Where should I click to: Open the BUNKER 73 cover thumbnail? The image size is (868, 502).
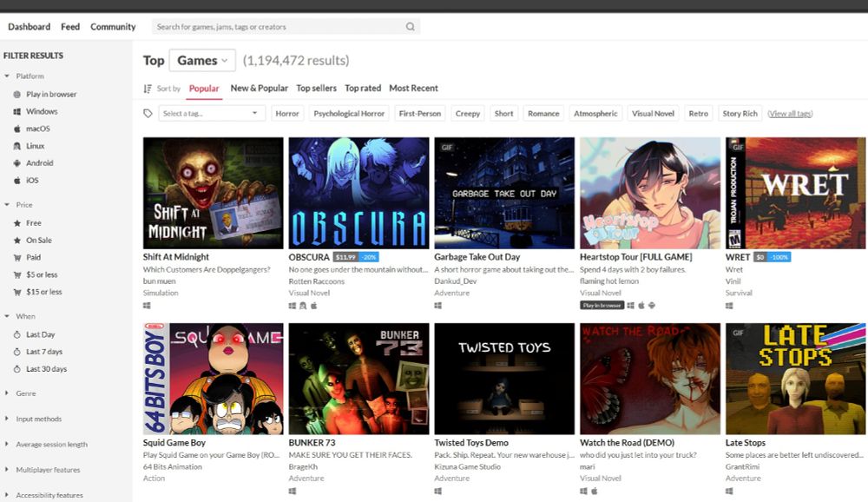(358, 379)
